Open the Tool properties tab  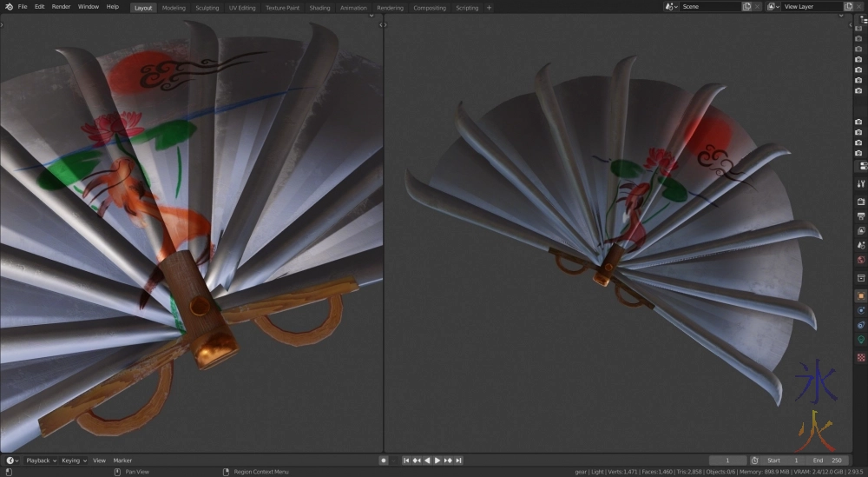tap(861, 184)
